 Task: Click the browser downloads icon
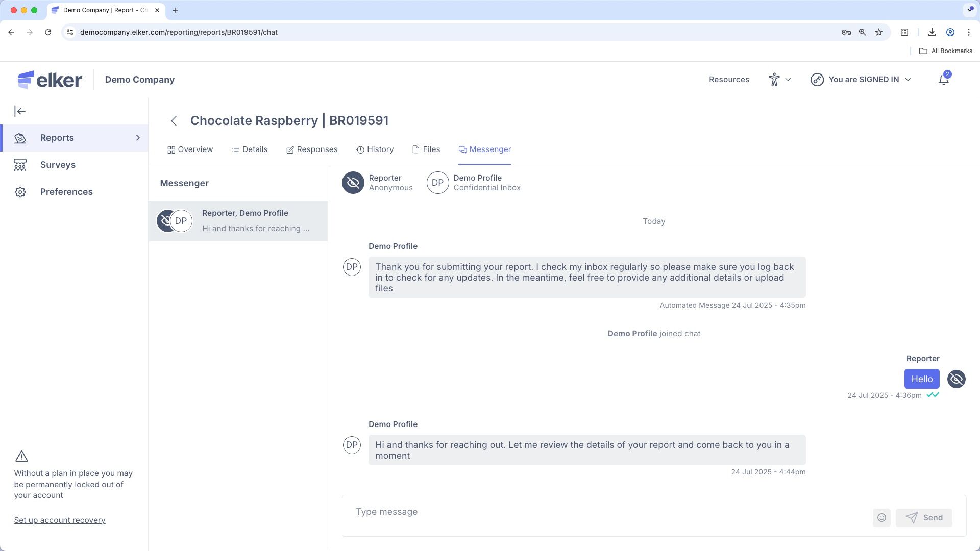pyautogui.click(x=932, y=32)
